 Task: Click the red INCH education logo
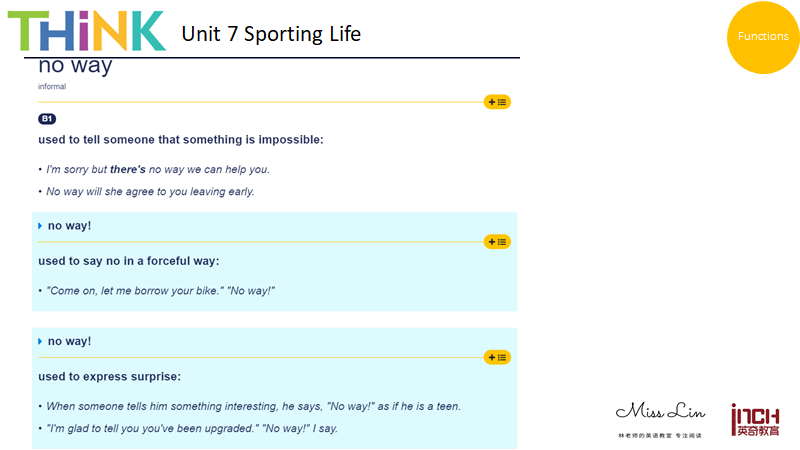tap(755, 420)
